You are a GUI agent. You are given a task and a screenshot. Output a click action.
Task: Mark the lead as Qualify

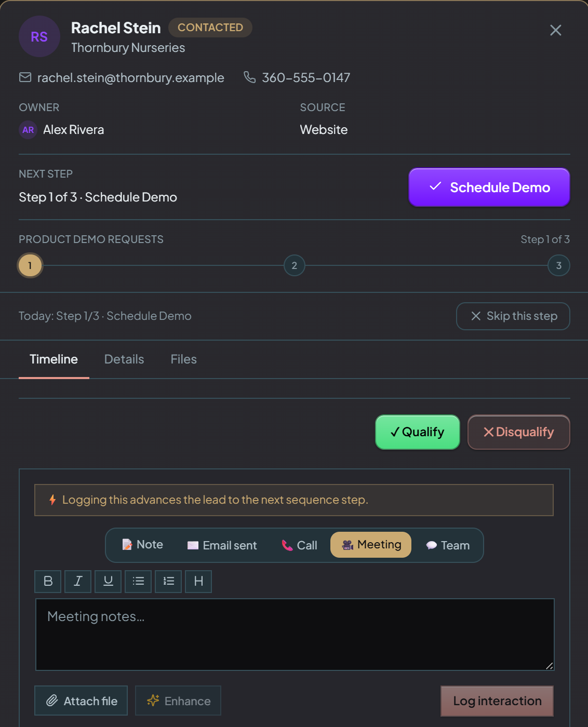tap(418, 432)
